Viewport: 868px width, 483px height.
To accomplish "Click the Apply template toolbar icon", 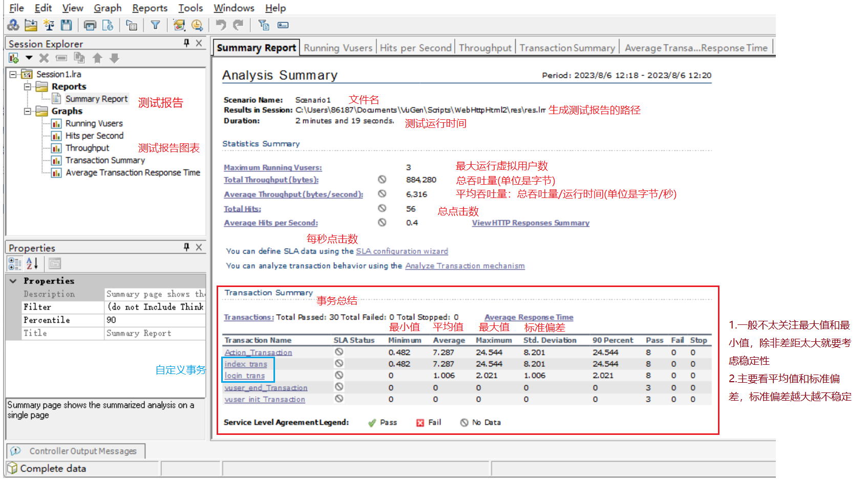I will coord(179,25).
